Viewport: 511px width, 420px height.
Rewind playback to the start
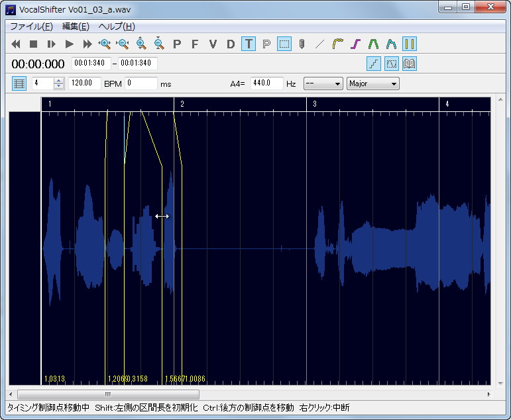click(16, 44)
